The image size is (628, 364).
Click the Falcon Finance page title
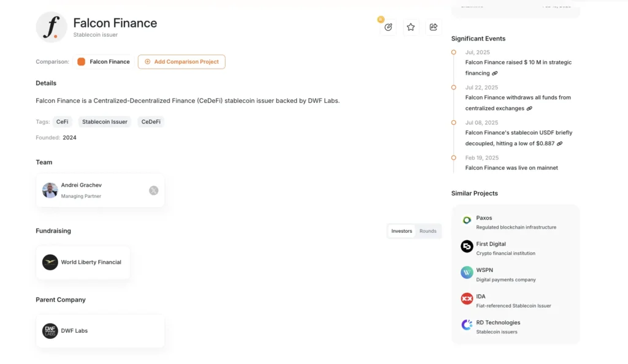115,23
